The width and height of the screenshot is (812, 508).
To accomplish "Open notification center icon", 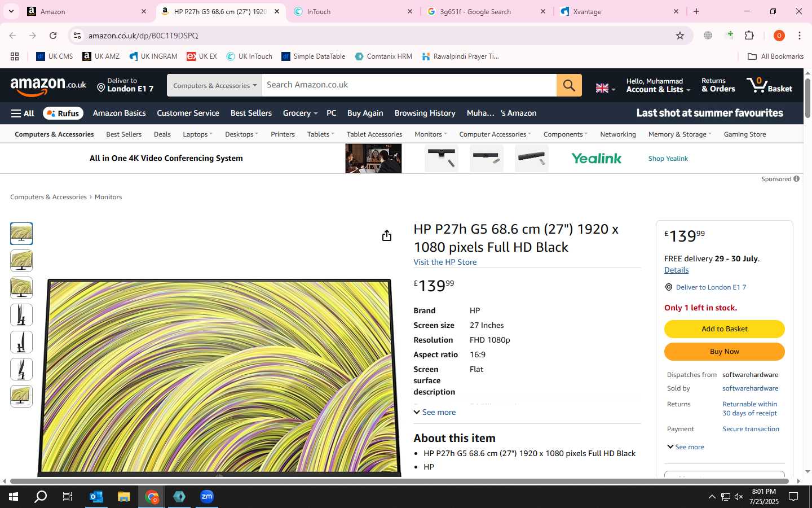I will (x=793, y=497).
